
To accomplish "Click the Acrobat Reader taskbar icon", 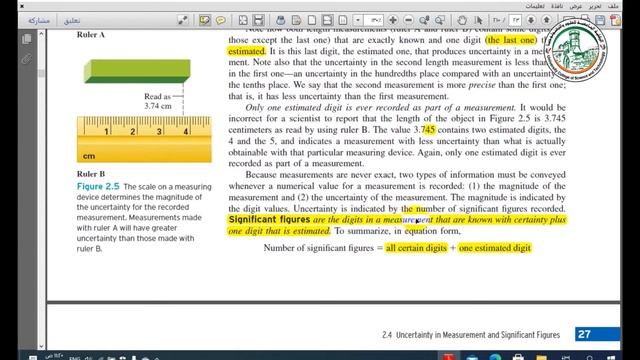I will [x=449, y=356].
